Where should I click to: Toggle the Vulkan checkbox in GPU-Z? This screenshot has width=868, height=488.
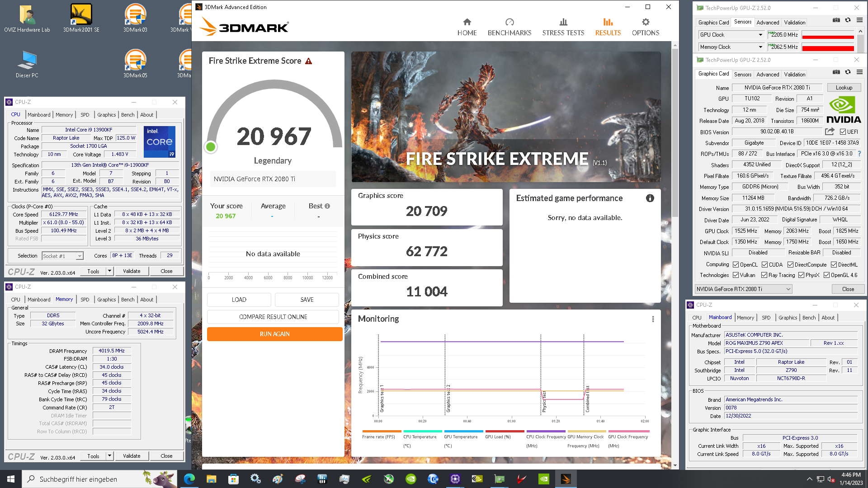click(x=736, y=275)
